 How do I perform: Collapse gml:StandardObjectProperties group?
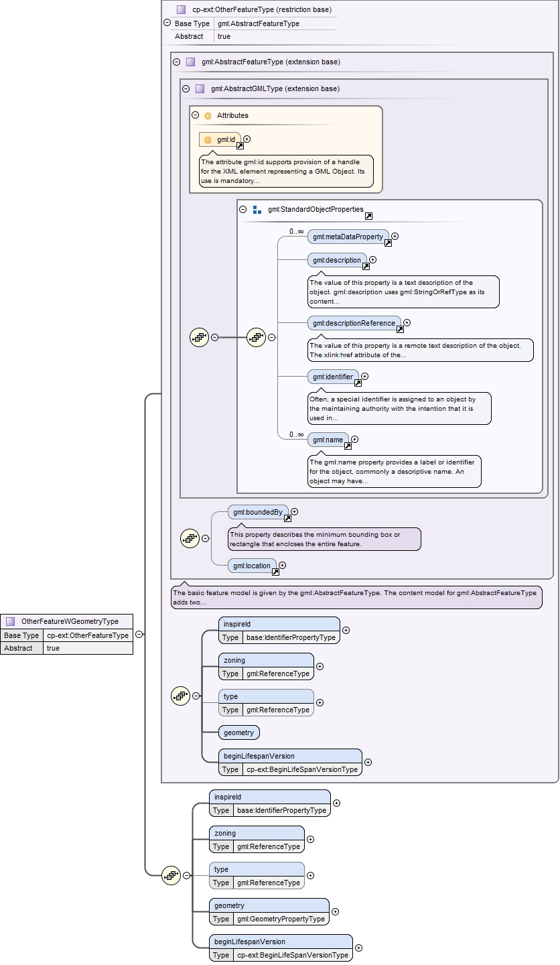coord(243,209)
